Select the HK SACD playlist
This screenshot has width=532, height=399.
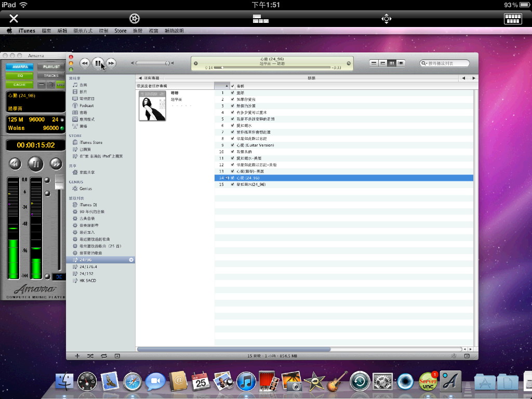coord(87,281)
